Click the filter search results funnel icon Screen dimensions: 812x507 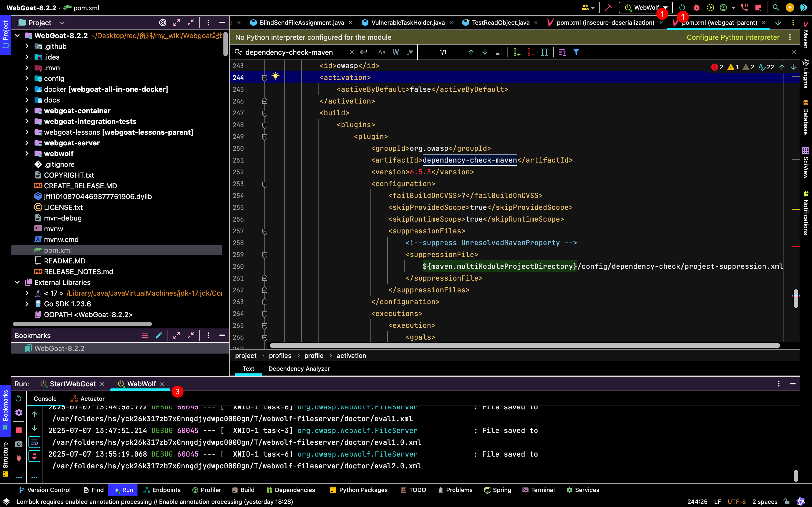(576, 52)
